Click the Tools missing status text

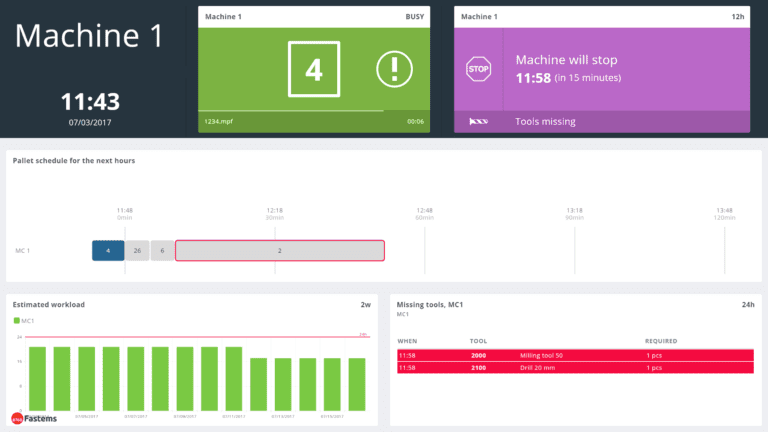[545, 121]
